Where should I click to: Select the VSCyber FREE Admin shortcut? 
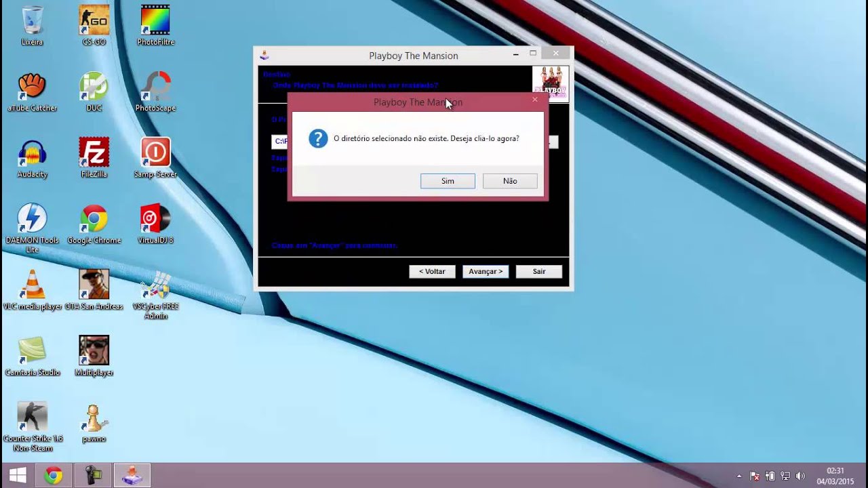point(155,295)
